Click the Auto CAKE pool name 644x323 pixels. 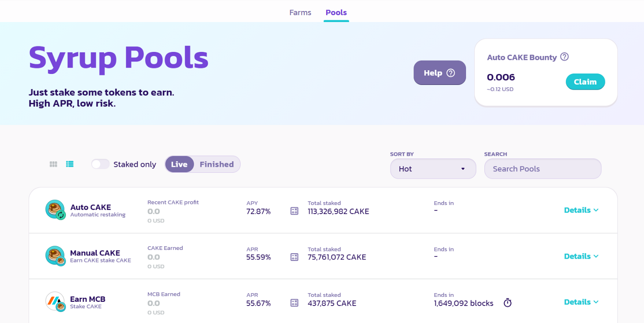[x=91, y=207]
